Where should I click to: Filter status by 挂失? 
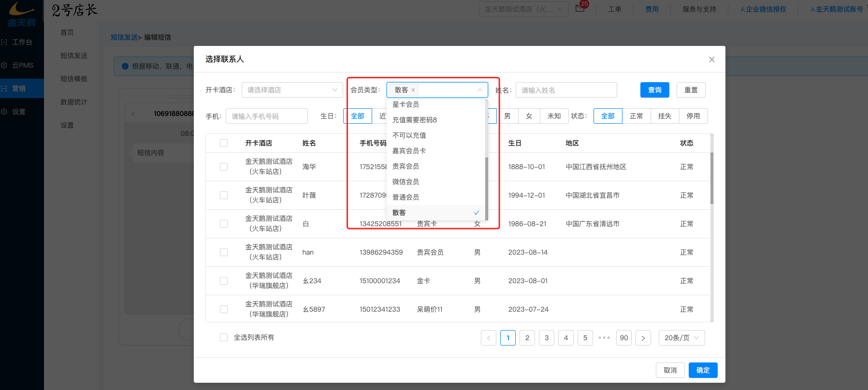665,116
